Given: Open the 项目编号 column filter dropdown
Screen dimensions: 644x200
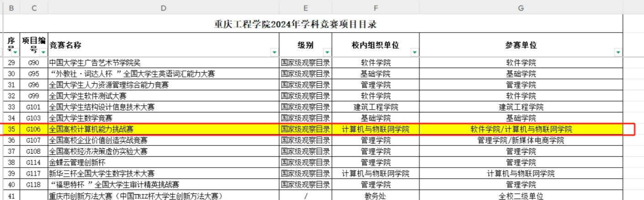Looking at the screenshot, I should [x=44, y=53].
